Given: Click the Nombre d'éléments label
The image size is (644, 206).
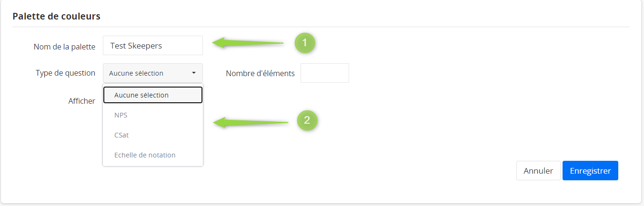Looking at the screenshot, I should coord(260,73).
